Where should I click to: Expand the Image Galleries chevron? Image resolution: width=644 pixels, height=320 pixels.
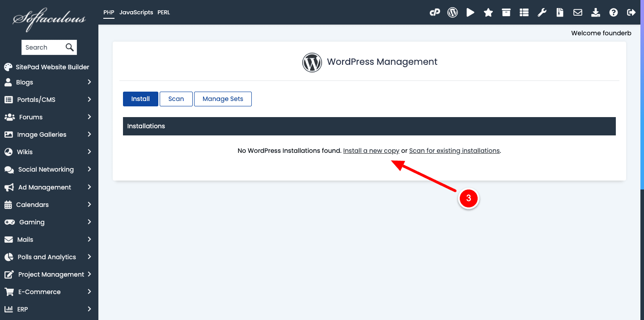click(89, 134)
